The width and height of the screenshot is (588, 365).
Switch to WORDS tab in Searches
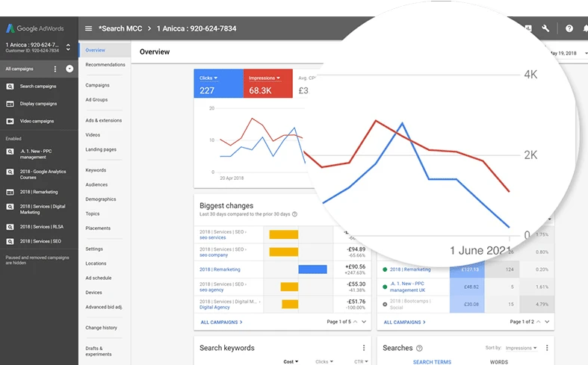[x=499, y=362]
